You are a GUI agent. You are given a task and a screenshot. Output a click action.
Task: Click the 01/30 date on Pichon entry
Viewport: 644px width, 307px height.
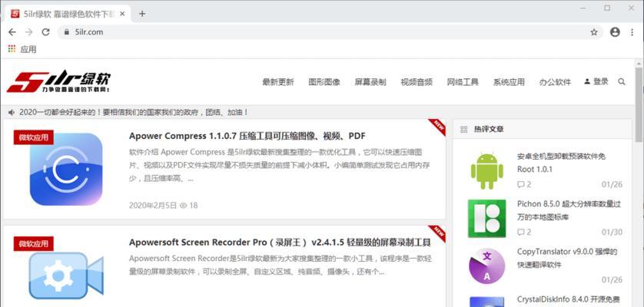612,233
